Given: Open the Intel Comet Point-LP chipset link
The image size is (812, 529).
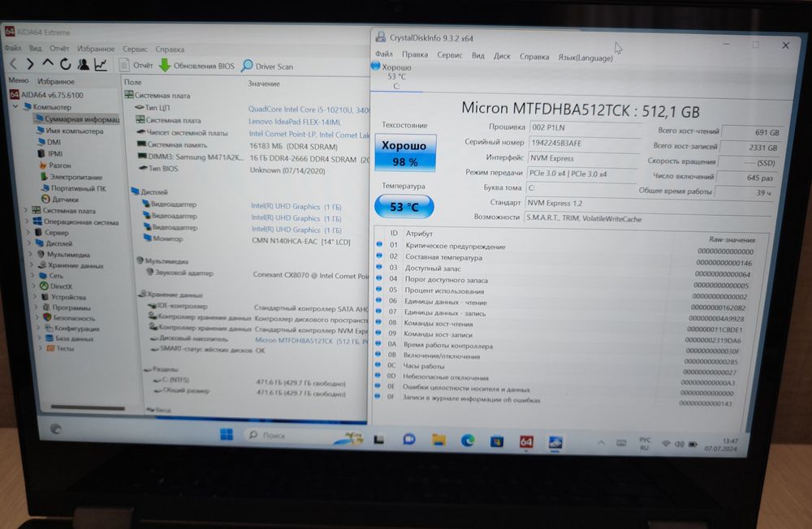Looking at the screenshot, I should [x=309, y=135].
